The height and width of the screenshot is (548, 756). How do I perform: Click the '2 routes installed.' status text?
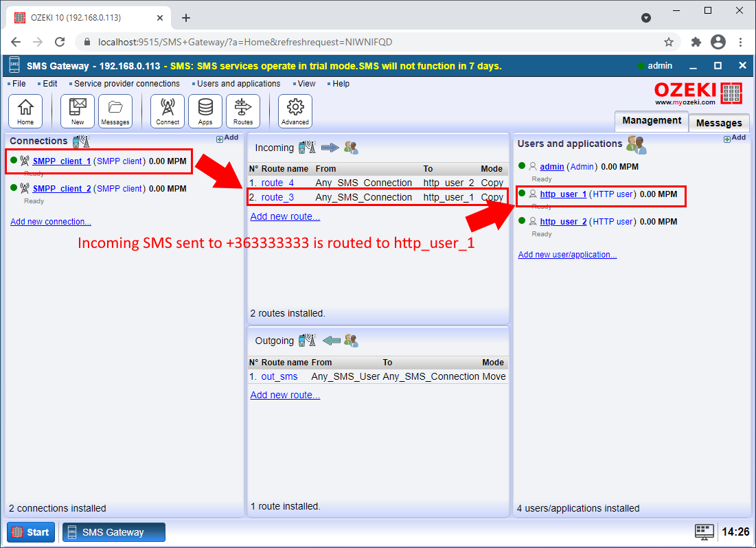point(288,313)
